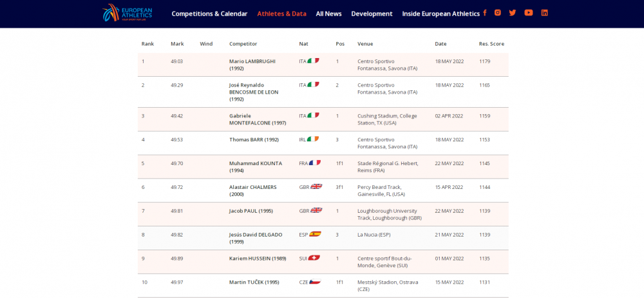Viewport: 644px width, 298px height.
Task: Open the Competitions & Calendar menu
Action: pos(209,14)
